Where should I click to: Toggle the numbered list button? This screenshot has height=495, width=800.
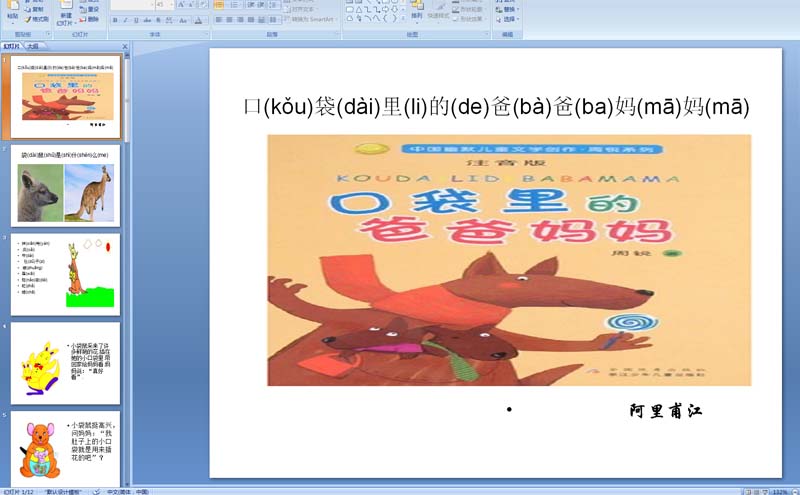pos(235,5)
